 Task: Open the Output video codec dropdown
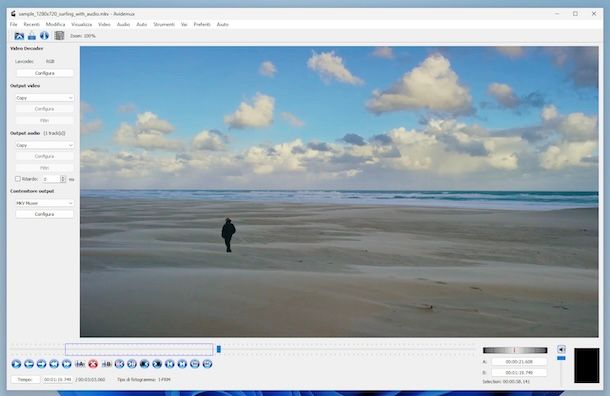44,98
